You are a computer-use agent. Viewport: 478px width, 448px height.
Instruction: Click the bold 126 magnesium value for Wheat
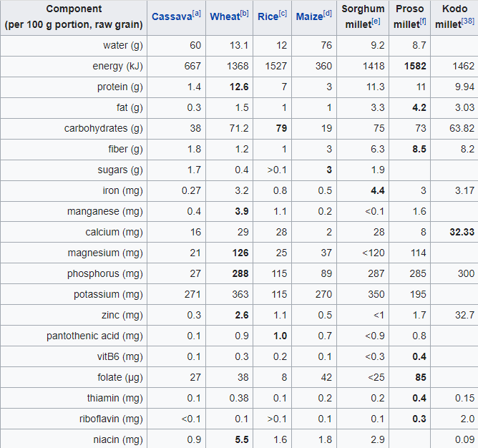point(240,253)
